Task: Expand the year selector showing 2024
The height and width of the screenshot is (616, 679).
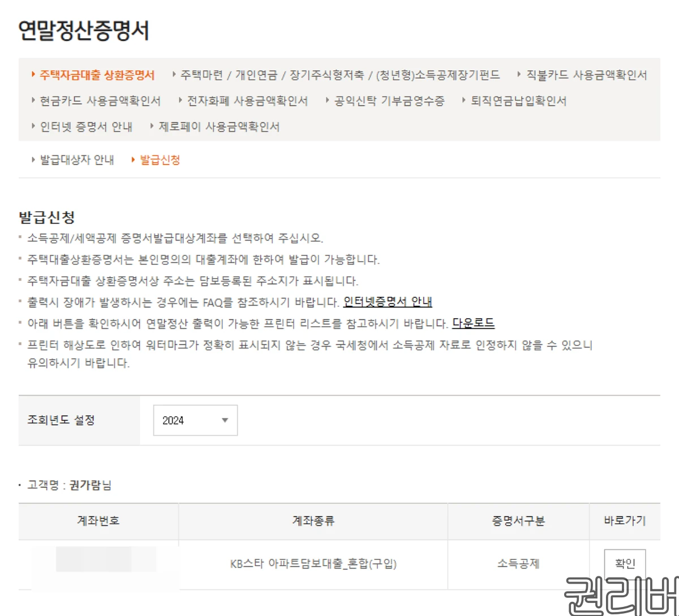Action: 195,420
